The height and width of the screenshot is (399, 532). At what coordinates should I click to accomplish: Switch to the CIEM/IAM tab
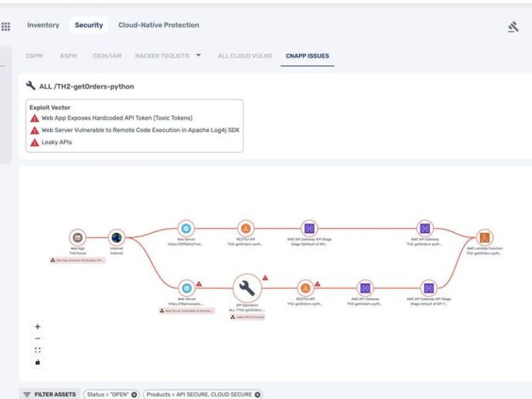[x=107, y=56]
